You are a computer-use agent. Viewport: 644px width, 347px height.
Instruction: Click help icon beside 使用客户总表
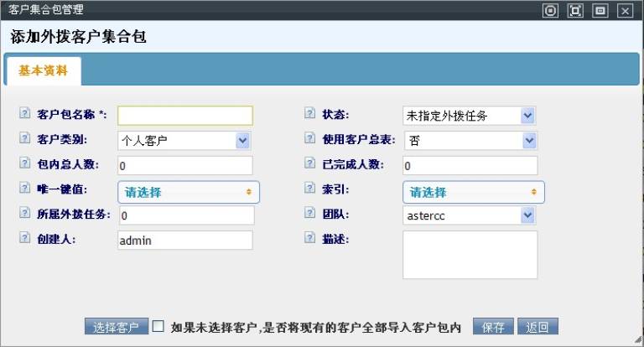(x=309, y=139)
